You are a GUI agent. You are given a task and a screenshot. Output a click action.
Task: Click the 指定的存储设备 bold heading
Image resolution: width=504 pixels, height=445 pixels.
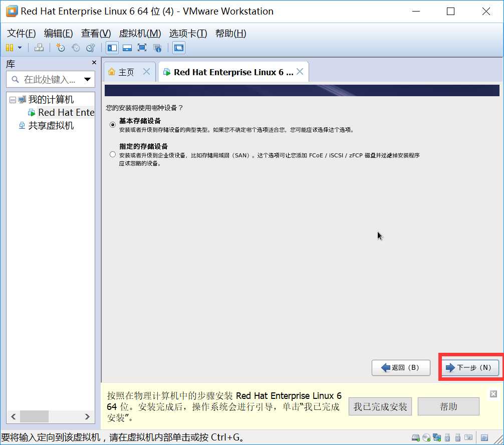tap(143, 146)
